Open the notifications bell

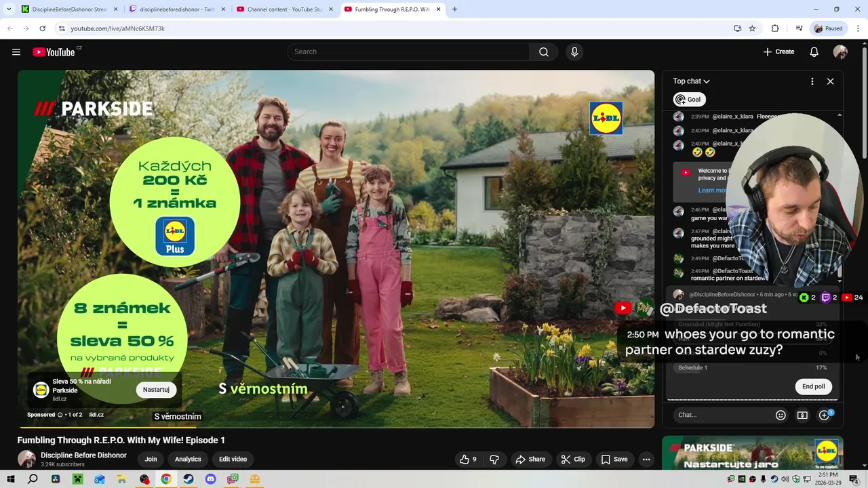point(814,52)
